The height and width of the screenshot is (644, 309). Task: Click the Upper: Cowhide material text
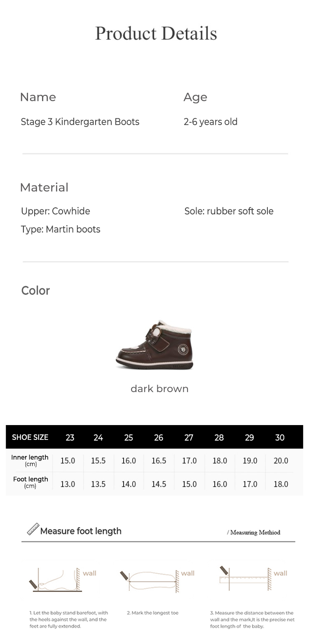(x=56, y=211)
